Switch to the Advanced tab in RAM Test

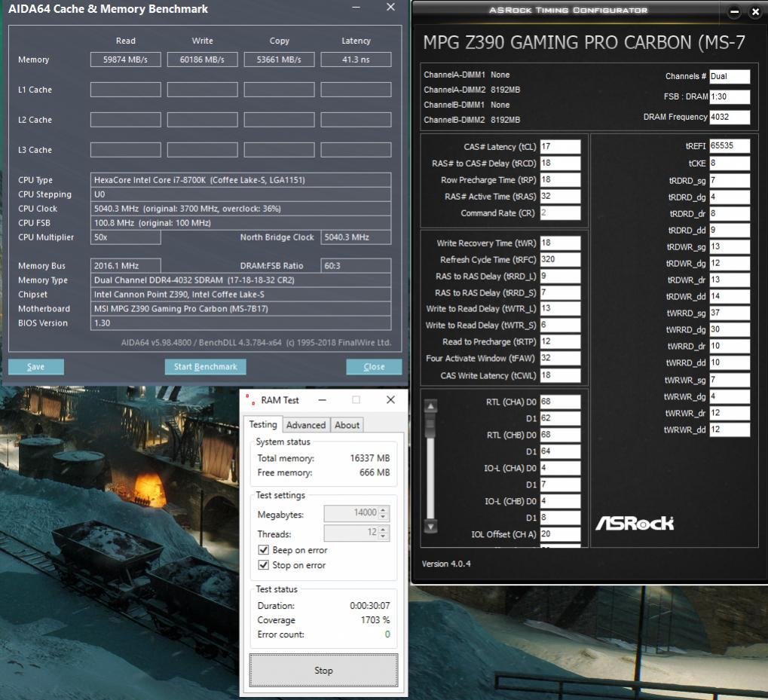pyautogui.click(x=306, y=425)
